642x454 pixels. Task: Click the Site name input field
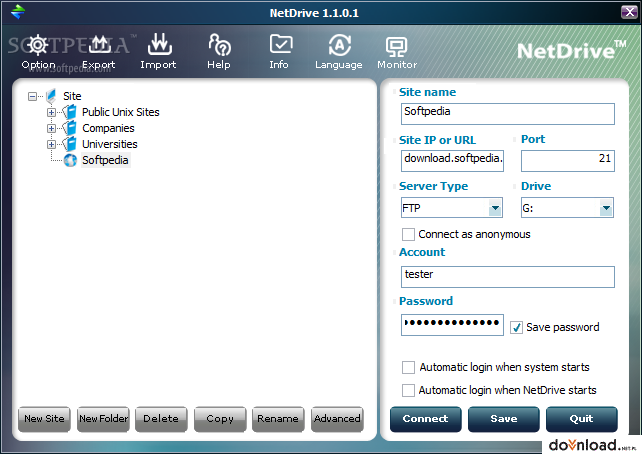pos(508,114)
